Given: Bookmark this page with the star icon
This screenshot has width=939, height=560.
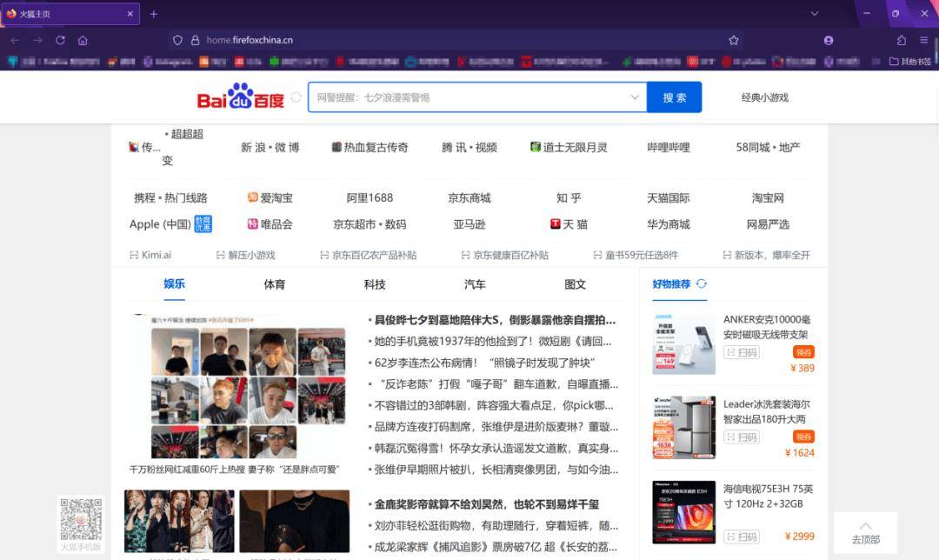Looking at the screenshot, I should pos(733,40).
